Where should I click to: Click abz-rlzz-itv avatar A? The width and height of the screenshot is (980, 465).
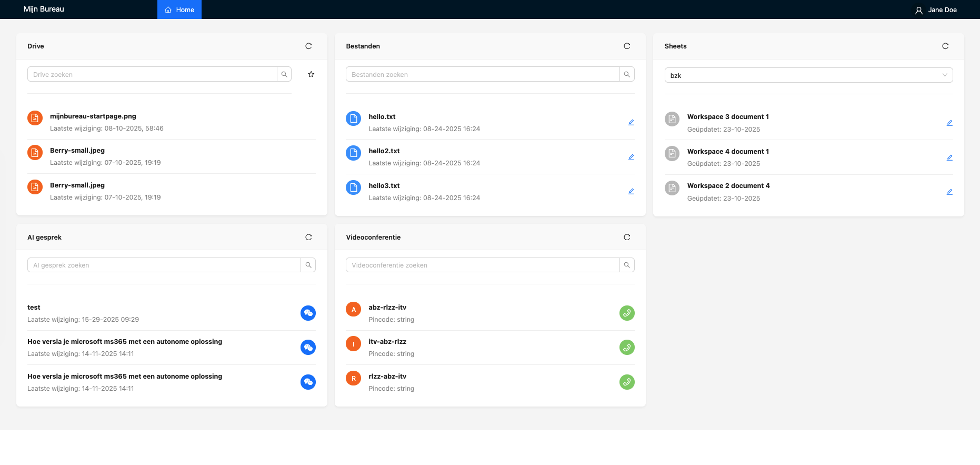point(354,309)
